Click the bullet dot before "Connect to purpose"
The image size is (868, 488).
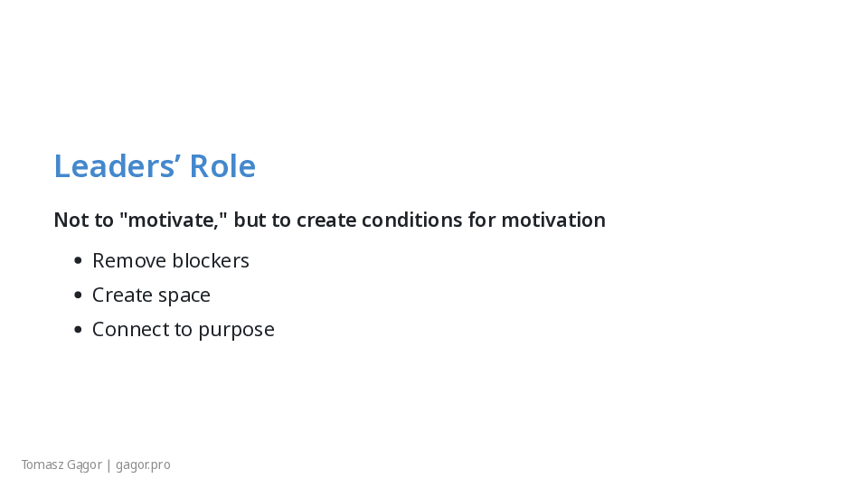click(78, 330)
